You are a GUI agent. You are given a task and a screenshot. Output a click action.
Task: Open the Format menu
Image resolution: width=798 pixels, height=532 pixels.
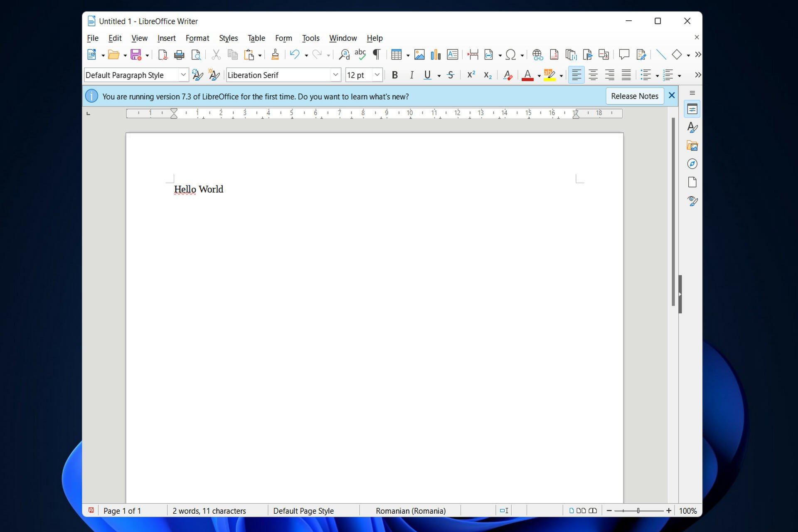196,37
